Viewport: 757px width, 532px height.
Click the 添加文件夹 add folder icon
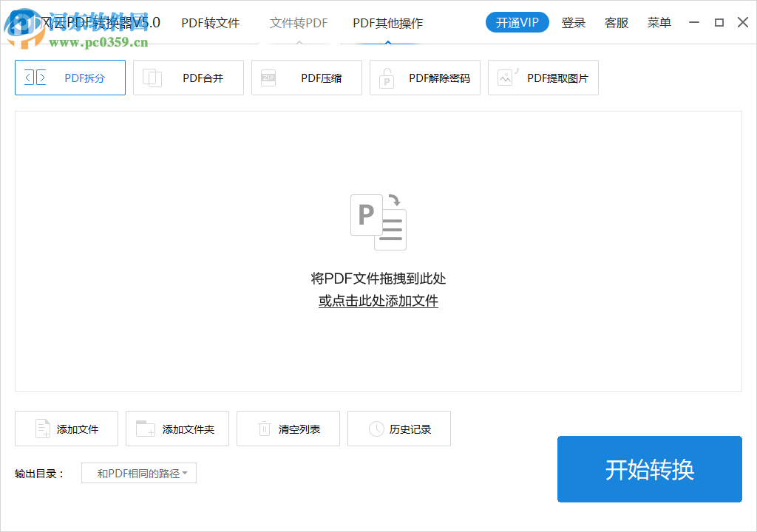click(x=145, y=429)
